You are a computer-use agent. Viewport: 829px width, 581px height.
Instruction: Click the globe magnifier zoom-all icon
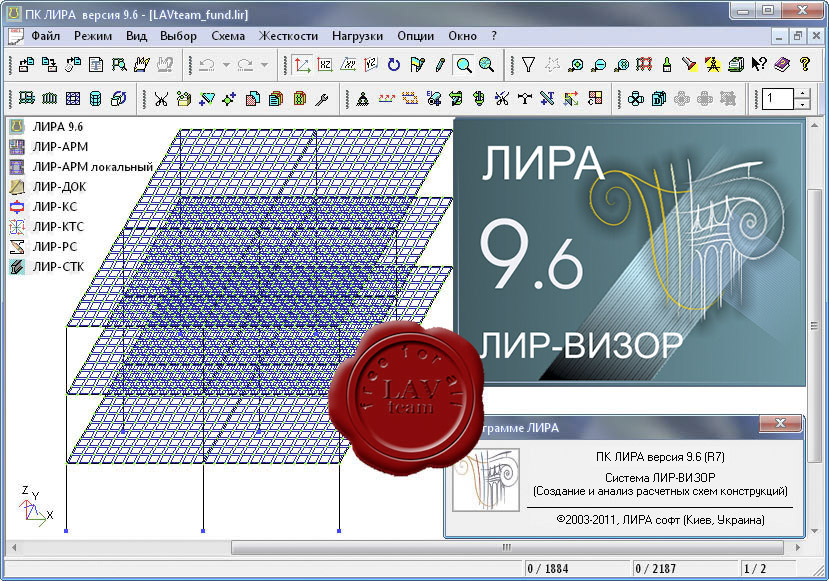(x=486, y=65)
